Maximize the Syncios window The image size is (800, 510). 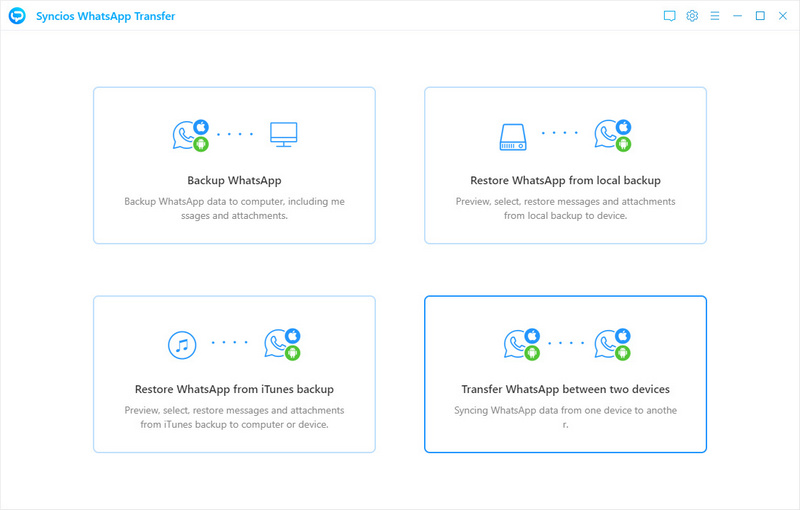[760, 16]
